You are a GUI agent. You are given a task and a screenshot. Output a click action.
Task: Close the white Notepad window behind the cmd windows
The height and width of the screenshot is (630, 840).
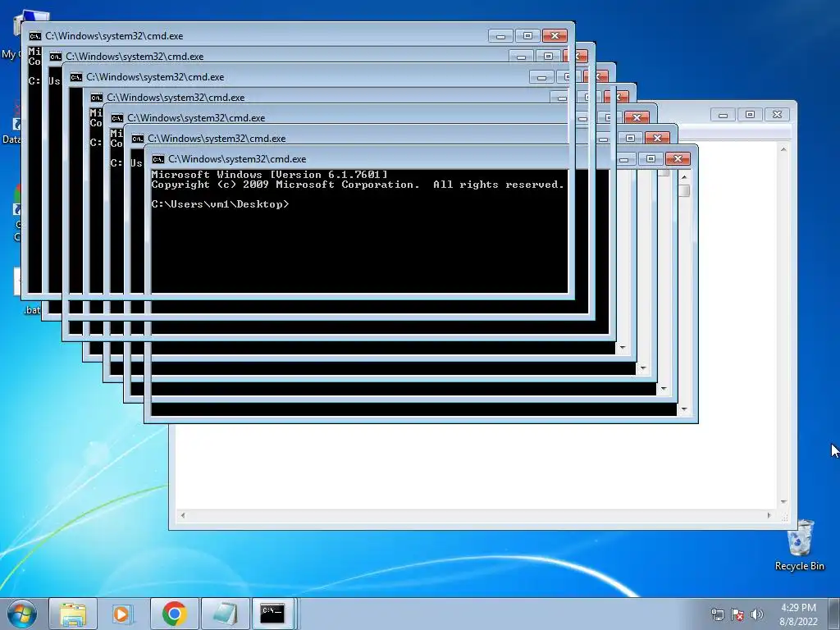[x=778, y=115]
